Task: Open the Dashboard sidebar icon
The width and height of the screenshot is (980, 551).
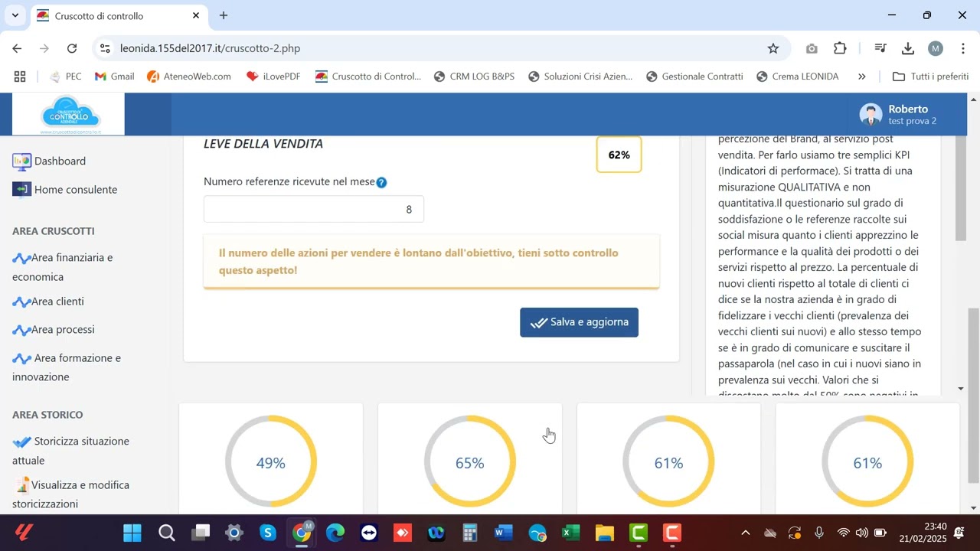Action: coord(21,161)
